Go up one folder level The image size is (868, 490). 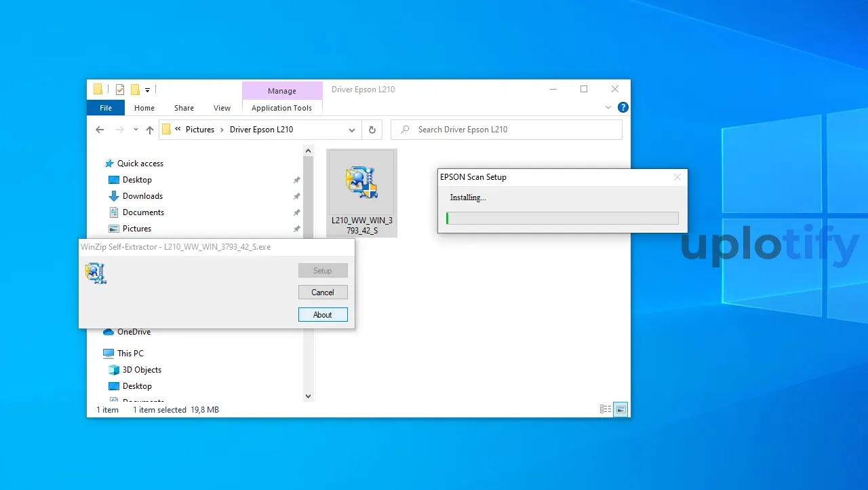[x=150, y=130]
